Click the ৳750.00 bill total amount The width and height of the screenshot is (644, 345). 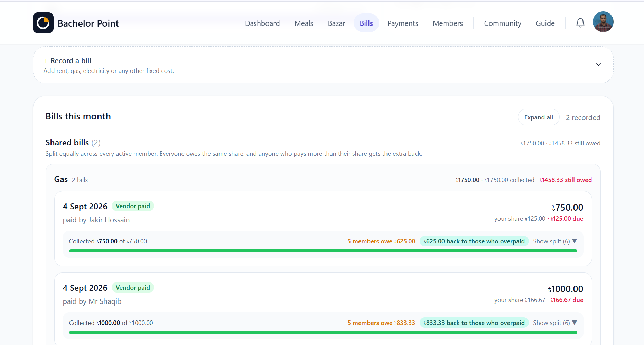[568, 208]
